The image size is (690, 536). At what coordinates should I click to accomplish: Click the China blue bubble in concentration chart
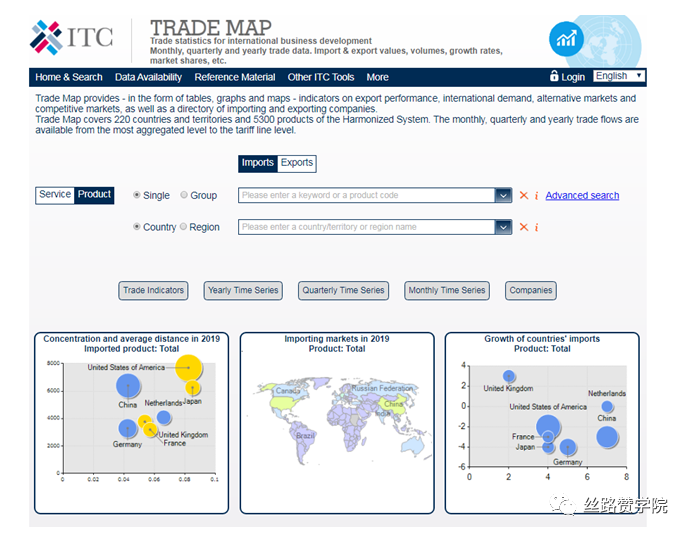tap(128, 385)
